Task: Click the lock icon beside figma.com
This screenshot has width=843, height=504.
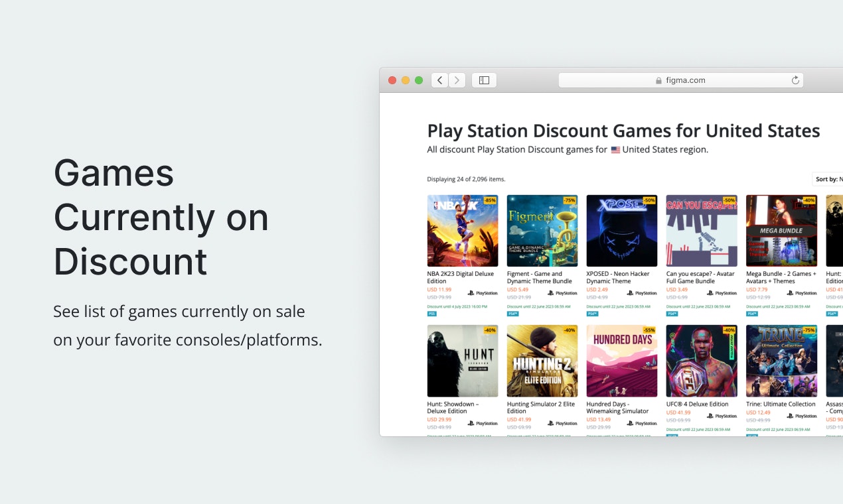Action: [658, 80]
